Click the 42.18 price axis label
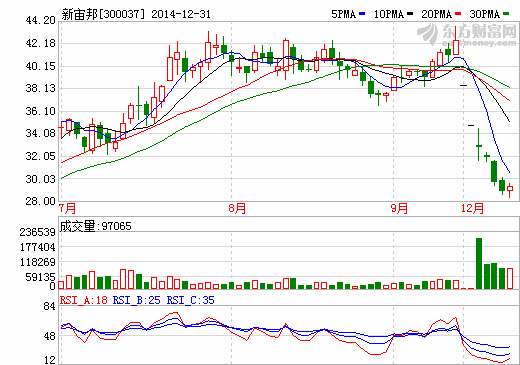 point(41,43)
